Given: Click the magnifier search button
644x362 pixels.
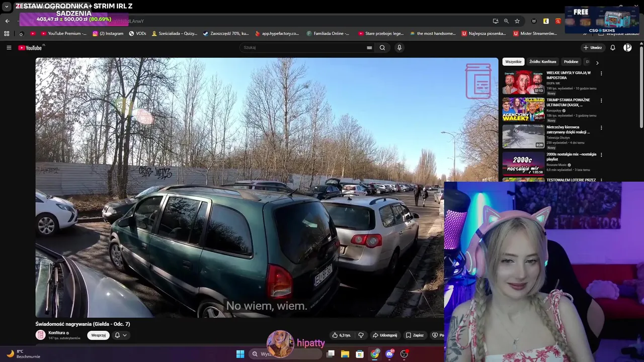Looking at the screenshot, I should (x=382, y=48).
